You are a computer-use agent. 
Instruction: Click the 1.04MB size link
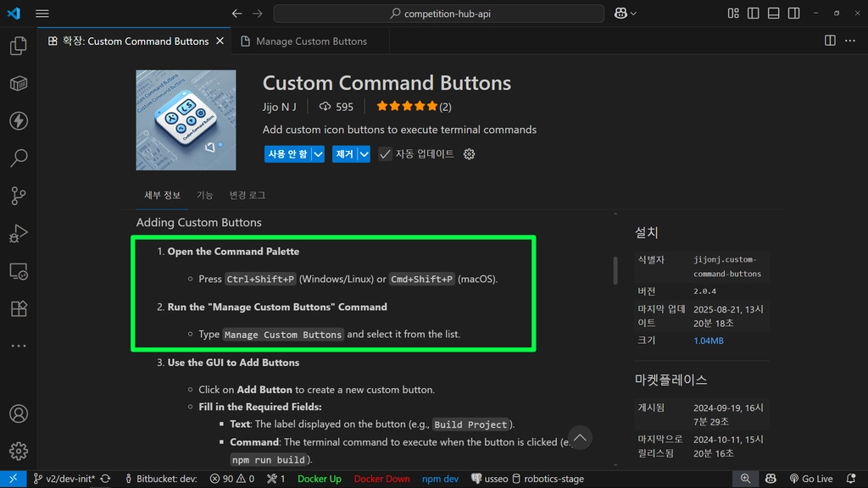click(708, 341)
